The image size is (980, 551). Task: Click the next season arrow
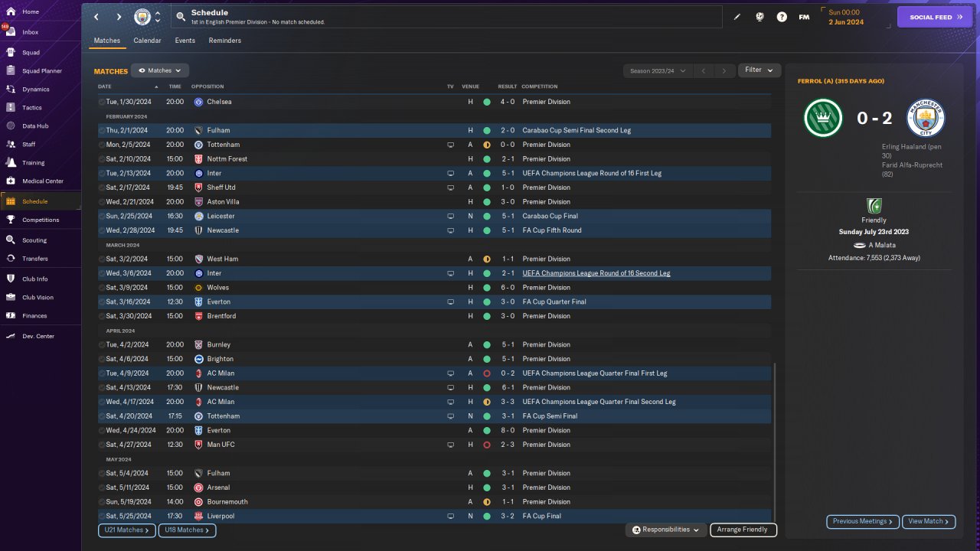[x=724, y=70]
